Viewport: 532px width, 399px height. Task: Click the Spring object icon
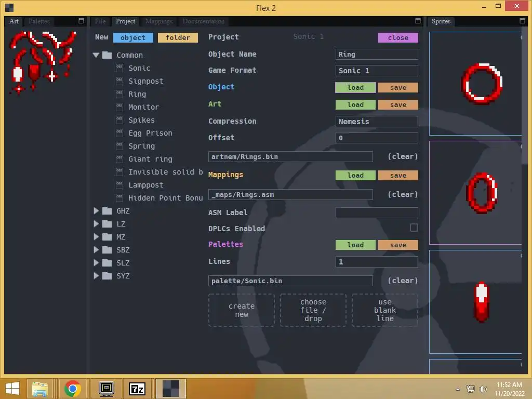[x=119, y=145]
